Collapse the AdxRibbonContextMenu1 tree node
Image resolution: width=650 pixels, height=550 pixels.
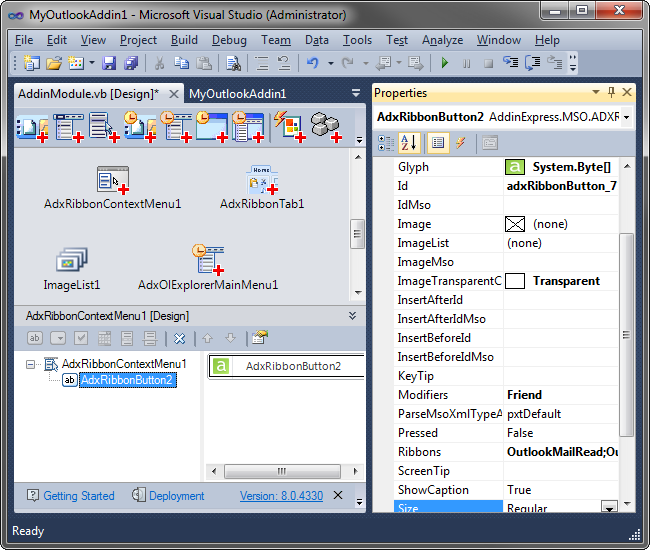coord(30,365)
